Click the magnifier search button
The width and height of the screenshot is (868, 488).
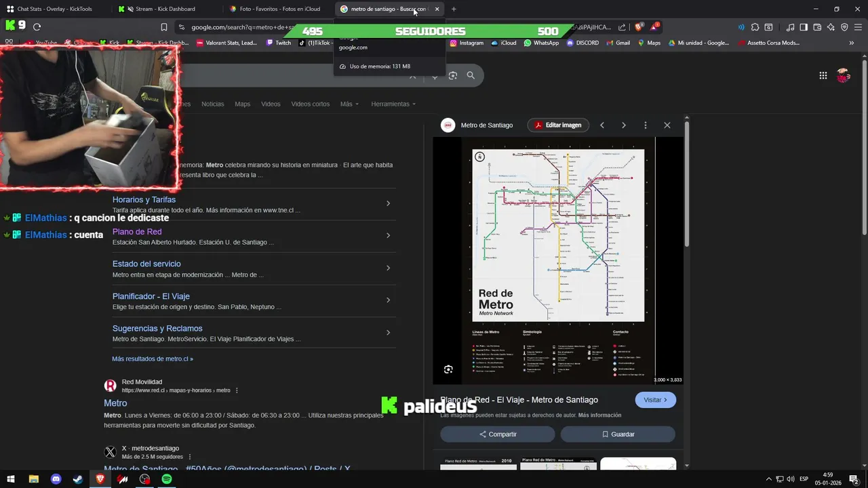coord(471,75)
